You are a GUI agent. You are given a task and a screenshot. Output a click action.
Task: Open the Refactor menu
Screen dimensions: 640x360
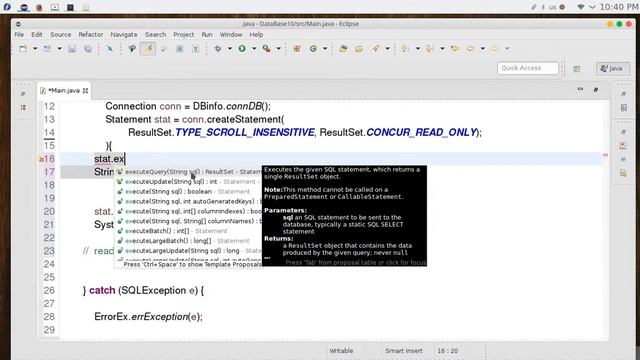tap(91, 35)
